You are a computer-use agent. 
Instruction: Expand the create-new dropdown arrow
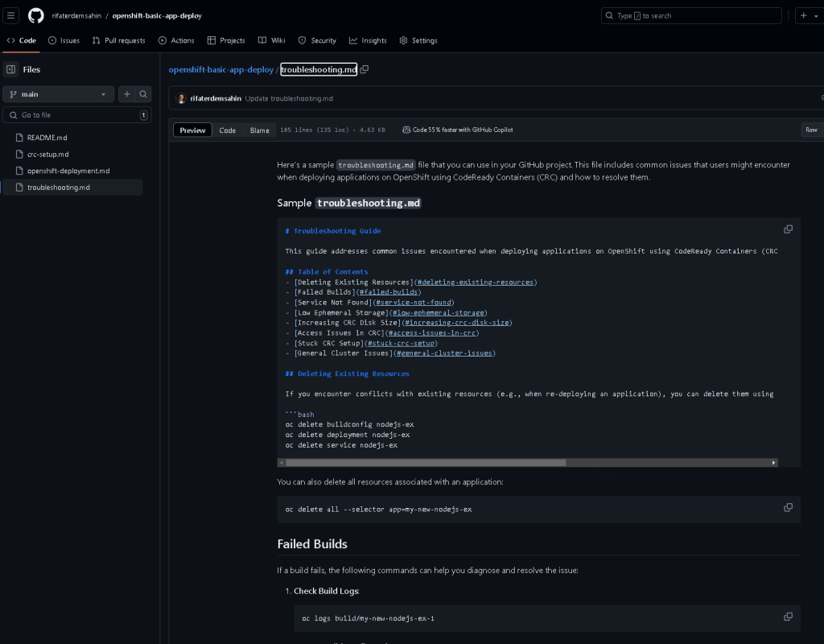(x=816, y=16)
